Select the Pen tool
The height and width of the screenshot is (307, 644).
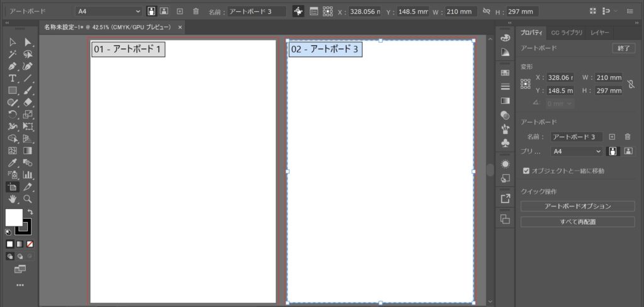click(x=13, y=66)
